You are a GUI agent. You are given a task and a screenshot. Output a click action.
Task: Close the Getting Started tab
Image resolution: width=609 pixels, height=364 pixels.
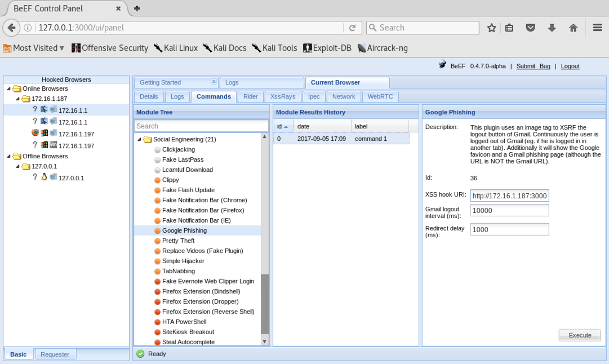[x=214, y=82]
